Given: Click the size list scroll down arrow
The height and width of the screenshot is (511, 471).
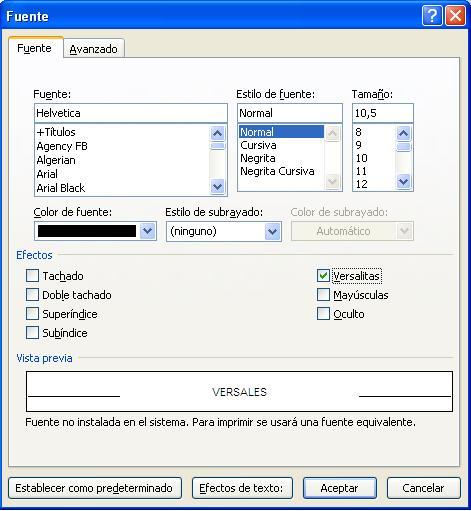Looking at the screenshot, I should tap(403, 182).
